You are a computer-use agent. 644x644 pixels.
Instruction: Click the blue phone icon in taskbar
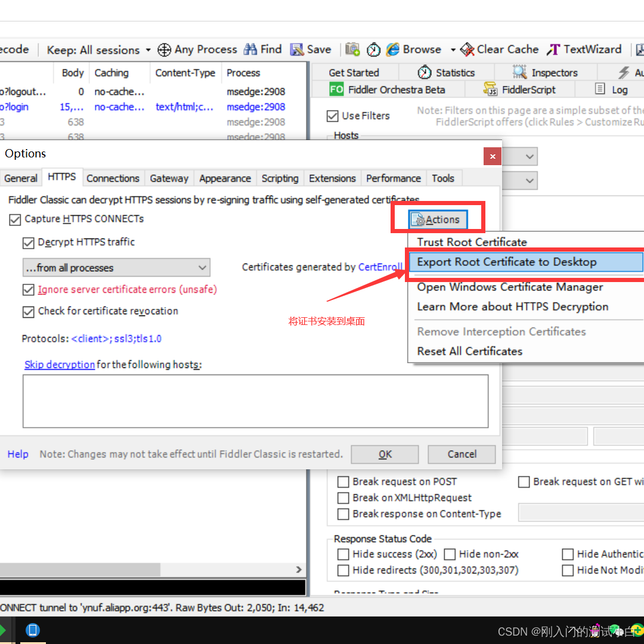click(x=32, y=630)
